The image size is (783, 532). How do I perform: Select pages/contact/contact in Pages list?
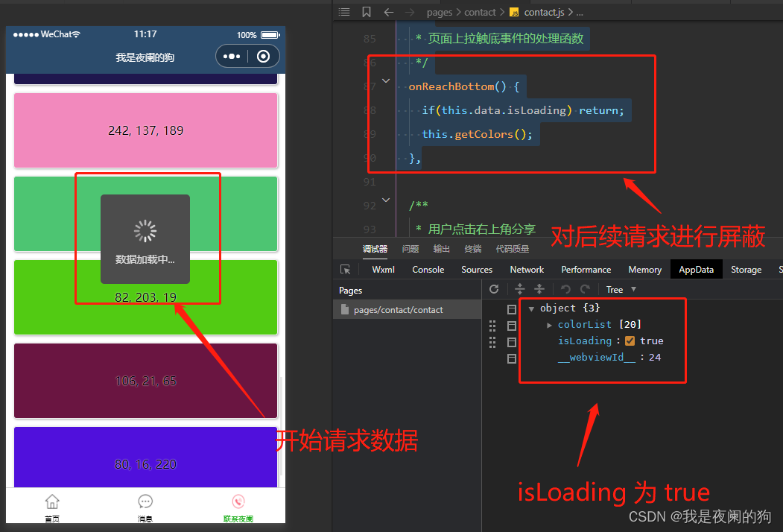[x=407, y=309]
